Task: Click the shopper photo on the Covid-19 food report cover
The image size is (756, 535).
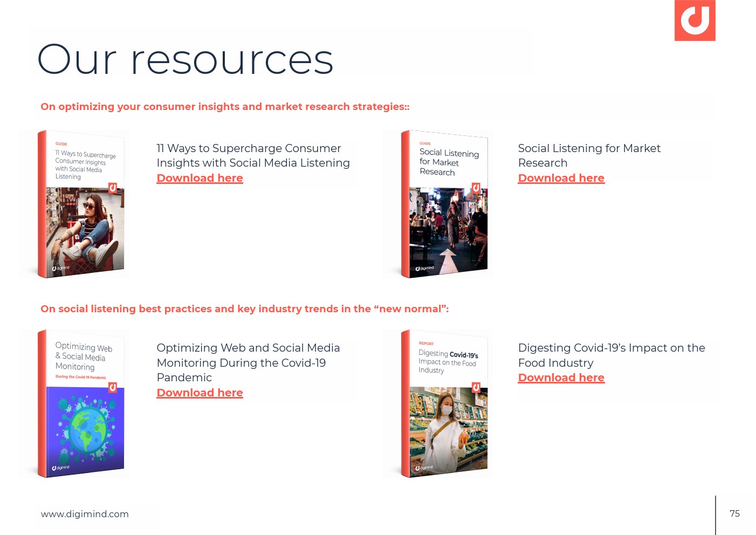Action: point(448,429)
